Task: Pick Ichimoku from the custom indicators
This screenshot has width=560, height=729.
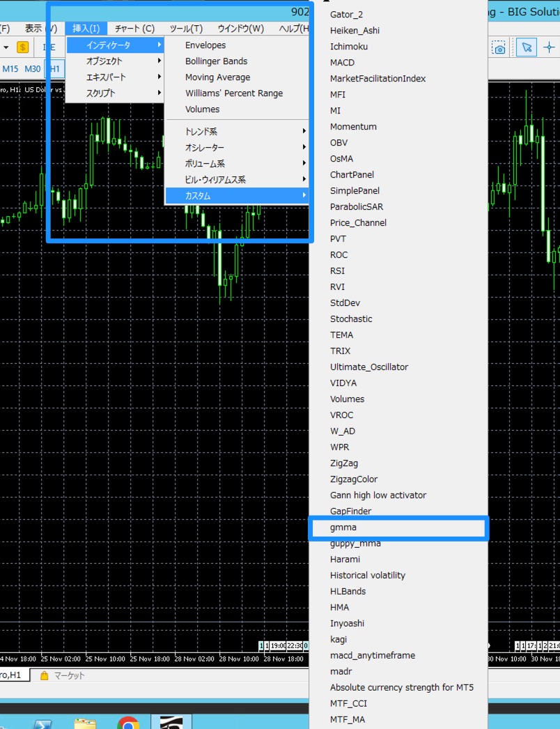Action: pos(349,47)
